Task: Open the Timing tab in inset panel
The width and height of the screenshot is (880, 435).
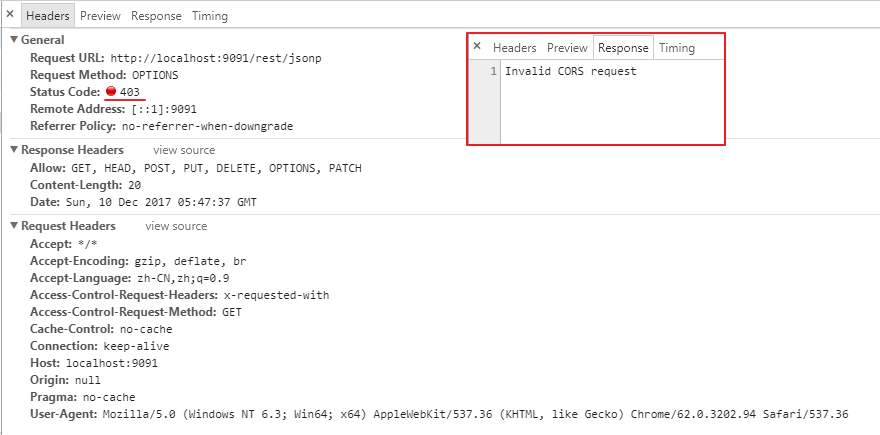Action: pos(677,48)
